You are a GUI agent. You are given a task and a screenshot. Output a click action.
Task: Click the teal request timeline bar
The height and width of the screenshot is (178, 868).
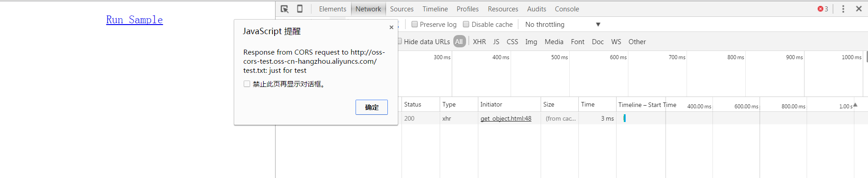tap(624, 118)
